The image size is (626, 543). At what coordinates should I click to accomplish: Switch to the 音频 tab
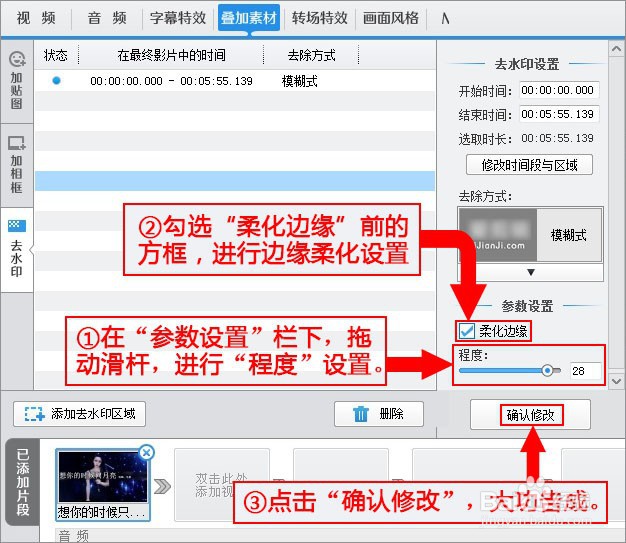pyautogui.click(x=107, y=18)
